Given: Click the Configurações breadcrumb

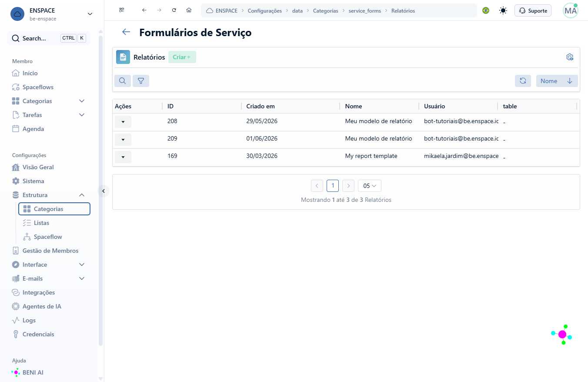Looking at the screenshot, I should click(x=264, y=10).
